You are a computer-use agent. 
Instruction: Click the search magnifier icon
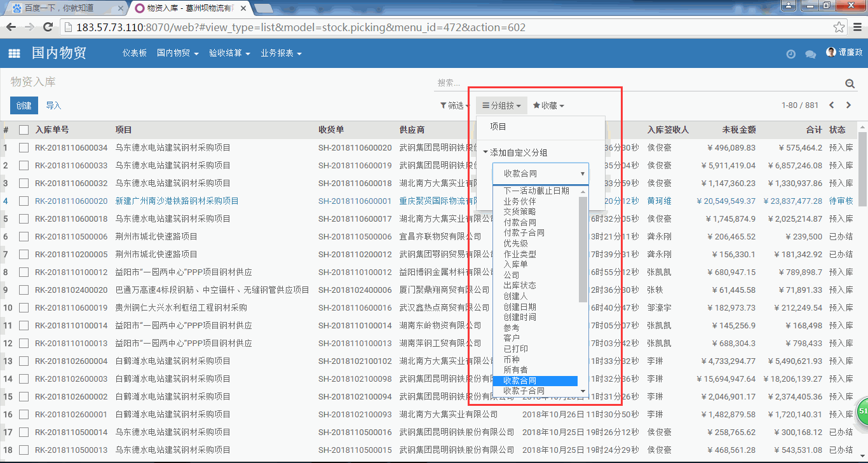850,84
